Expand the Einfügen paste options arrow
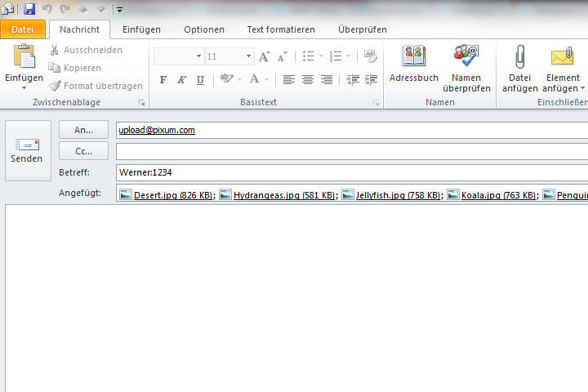The width and height of the screenshot is (588, 392). [x=24, y=87]
